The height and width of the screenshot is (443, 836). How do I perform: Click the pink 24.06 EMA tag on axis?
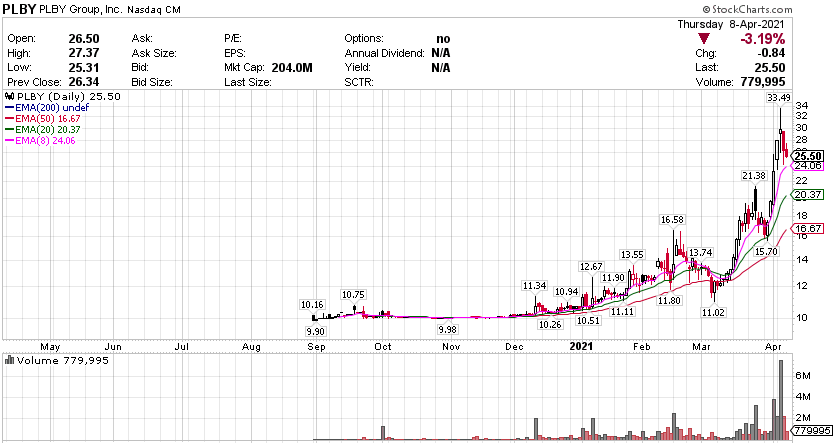(808, 166)
